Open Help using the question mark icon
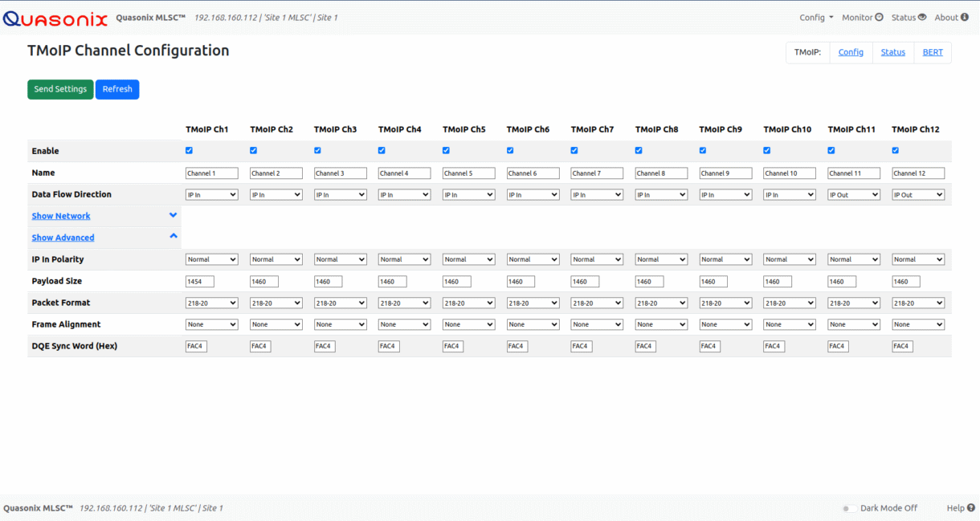The height and width of the screenshot is (521, 980). 971,507
